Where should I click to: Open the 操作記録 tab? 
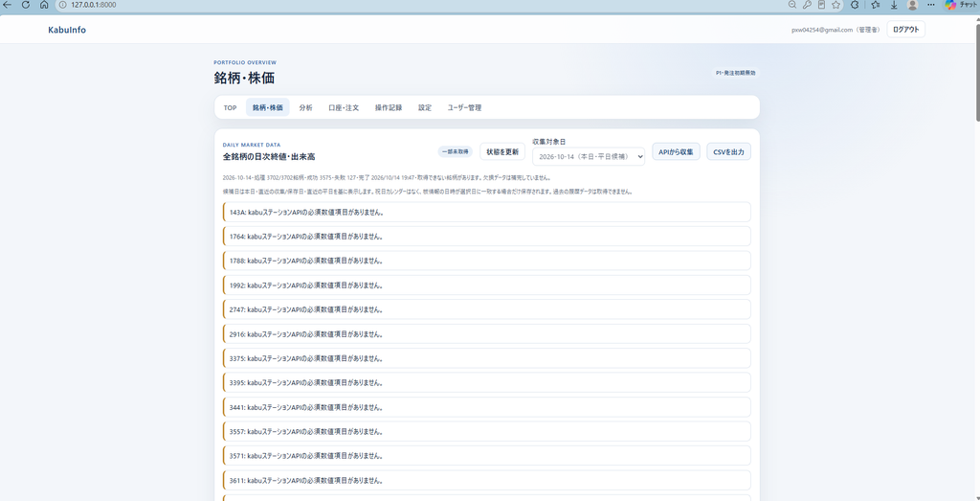click(389, 107)
